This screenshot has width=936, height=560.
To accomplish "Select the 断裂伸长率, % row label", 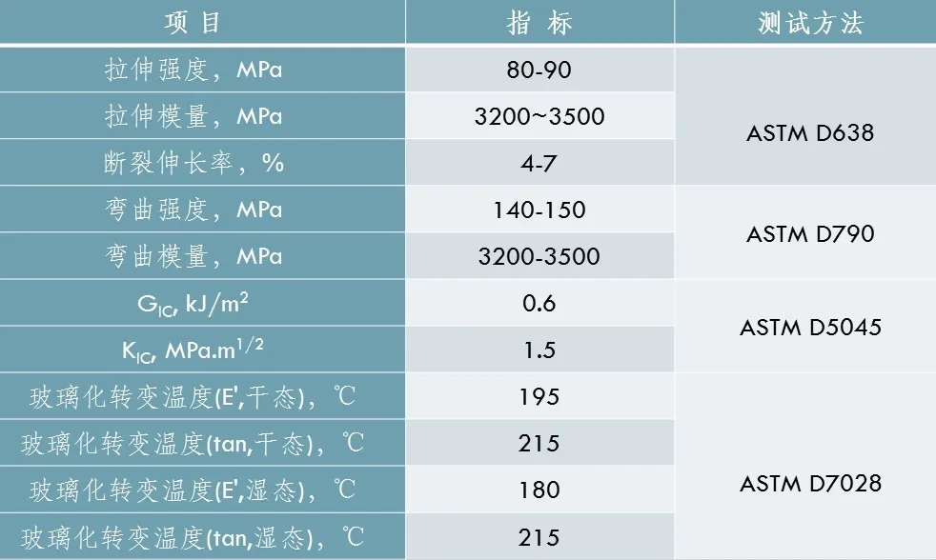I will 193,164.
